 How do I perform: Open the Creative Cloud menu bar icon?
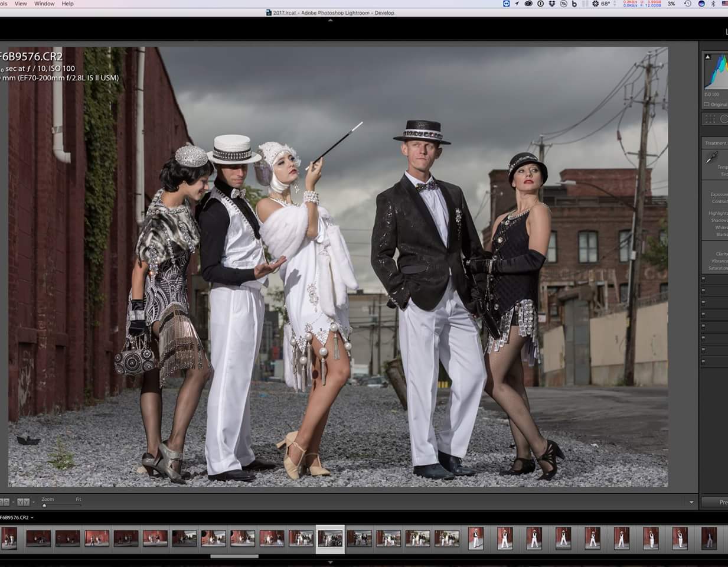click(528, 4)
